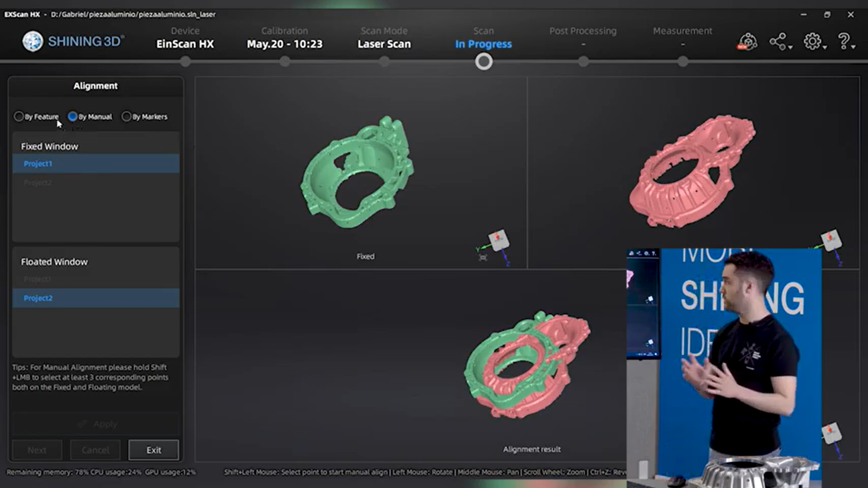Click the Cancel button
The height and width of the screenshot is (488, 868).
[x=95, y=450]
